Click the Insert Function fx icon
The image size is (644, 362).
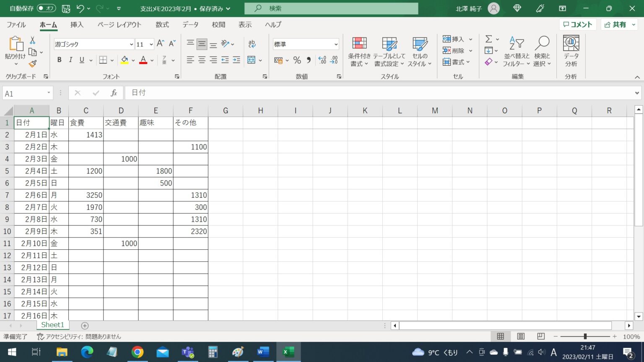114,93
